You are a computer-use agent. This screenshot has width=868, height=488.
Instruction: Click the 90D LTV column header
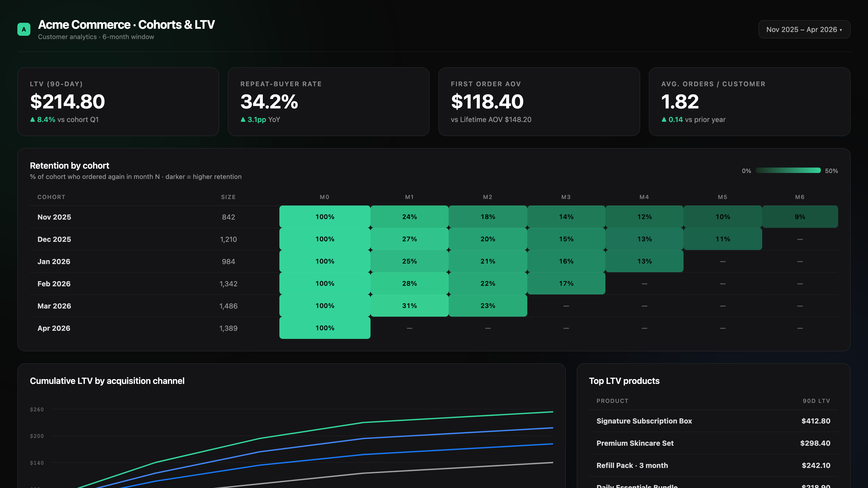816,401
